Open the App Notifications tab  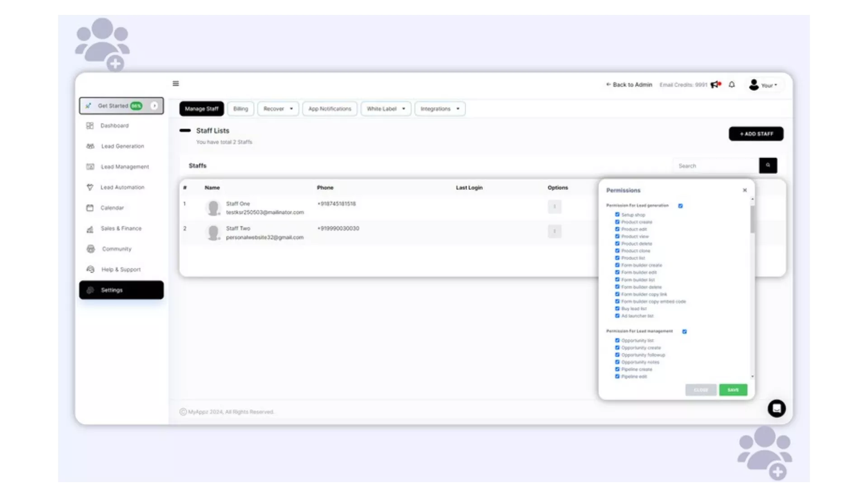pos(330,109)
